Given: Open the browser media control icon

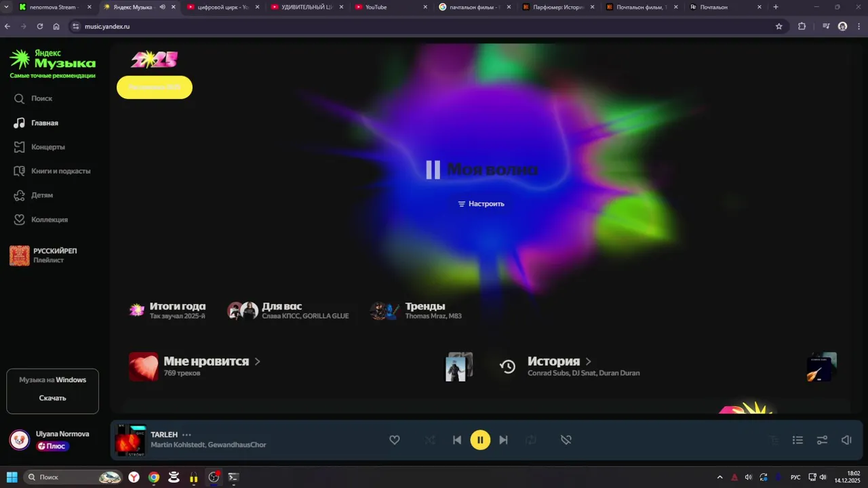Looking at the screenshot, I should 825,26.
